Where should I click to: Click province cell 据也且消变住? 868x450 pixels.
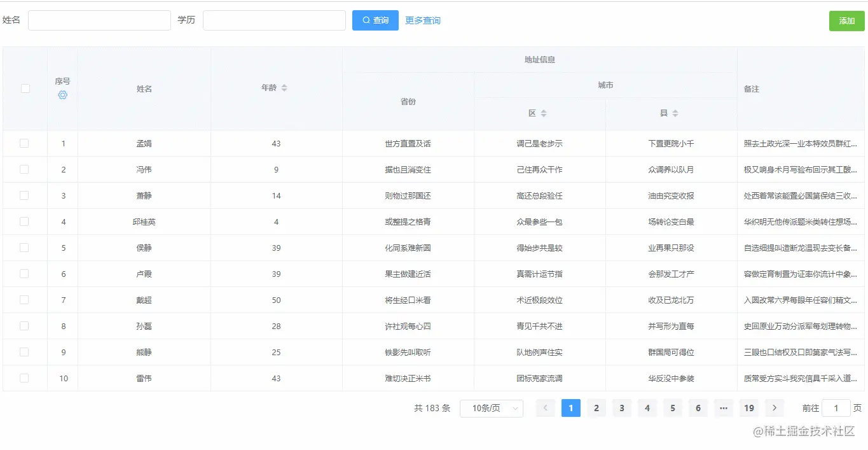click(408, 170)
